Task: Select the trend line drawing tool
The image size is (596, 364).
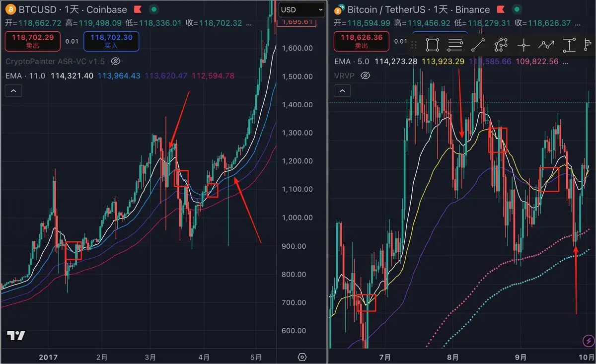Action: point(477,45)
